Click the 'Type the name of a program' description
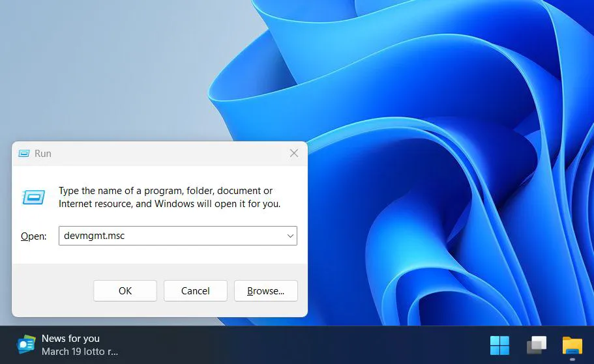Viewport: 594px width, 364px height. coord(170,197)
